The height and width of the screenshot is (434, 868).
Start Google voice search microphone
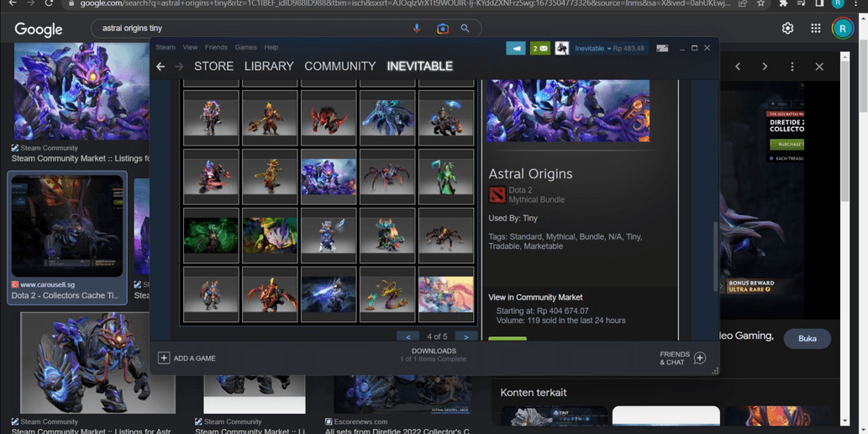(x=417, y=29)
